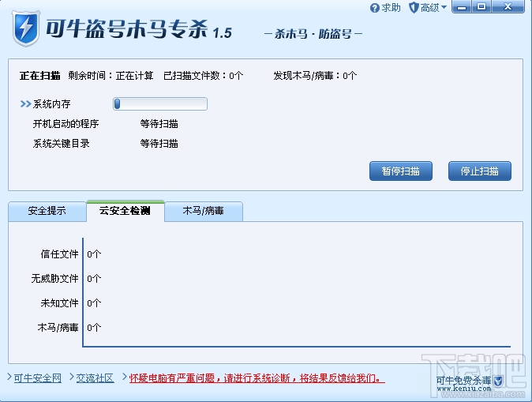
Task: Click the 系统内存 scan progress bar
Action: [160, 104]
